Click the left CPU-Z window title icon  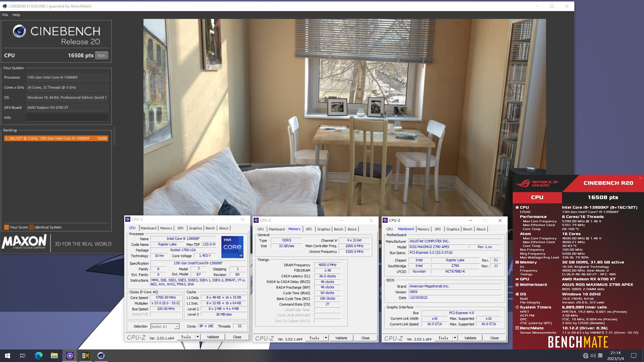[x=128, y=219]
